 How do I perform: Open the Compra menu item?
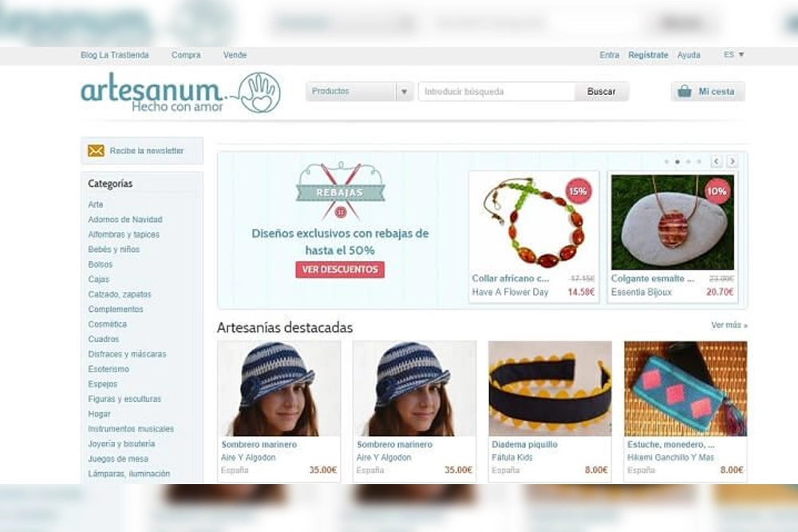tap(186, 55)
